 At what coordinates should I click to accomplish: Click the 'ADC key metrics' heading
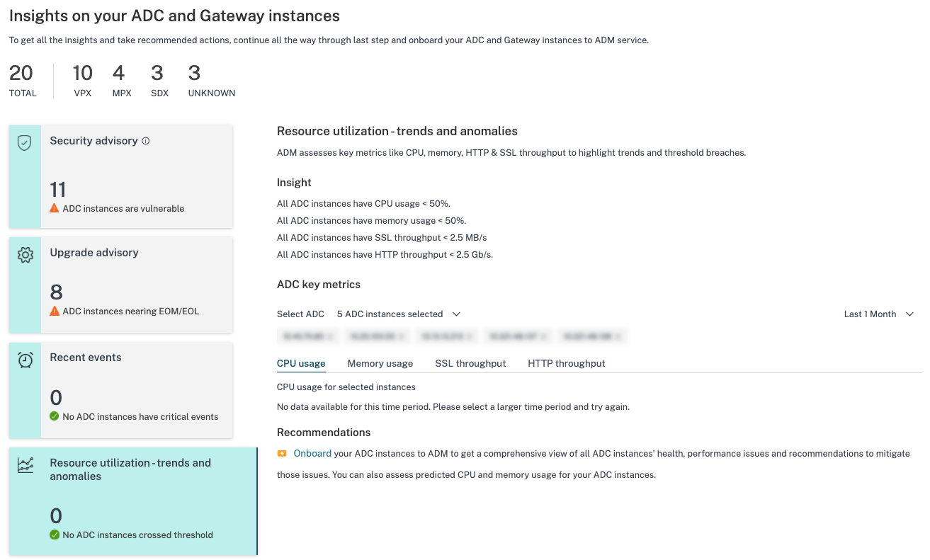(319, 285)
